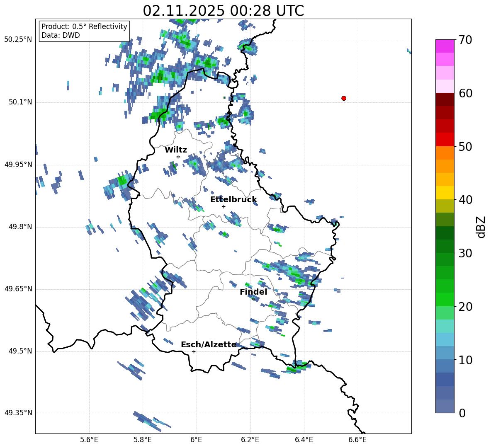Image resolution: width=491 pixels, height=448 pixels.
Task: Click the 6.2°E longitude tick label
Action: (x=250, y=439)
